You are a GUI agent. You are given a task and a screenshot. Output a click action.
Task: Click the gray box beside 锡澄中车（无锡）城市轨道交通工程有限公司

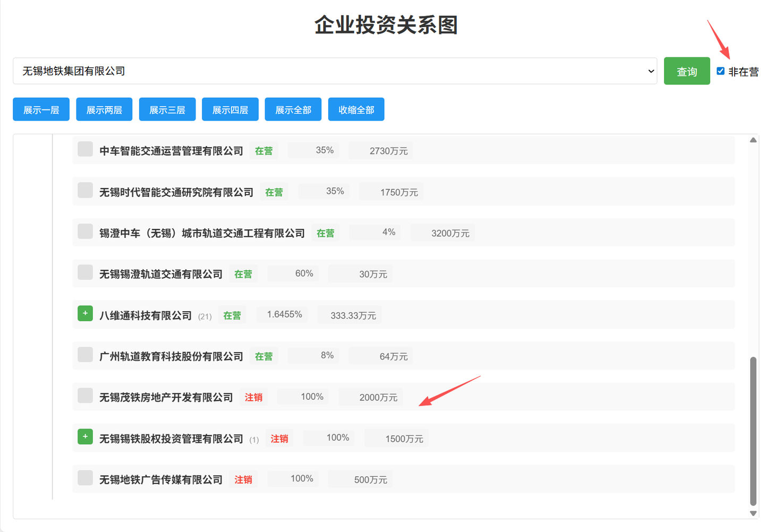point(85,231)
